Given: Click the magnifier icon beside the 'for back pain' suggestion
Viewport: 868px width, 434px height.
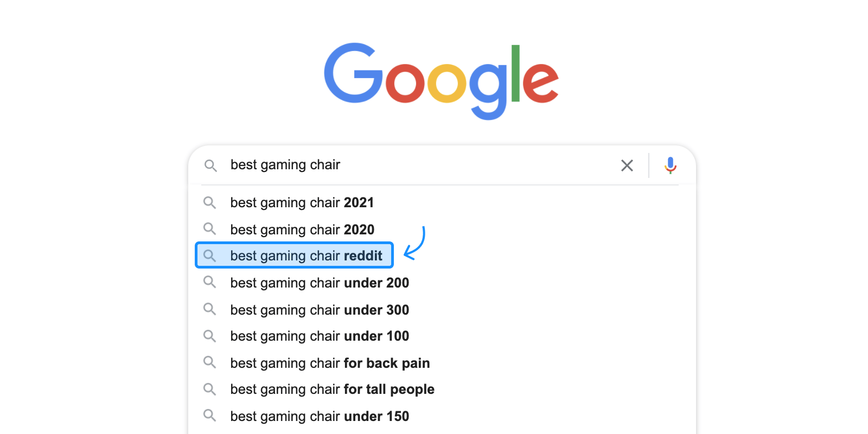Looking at the screenshot, I should [x=209, y=362].
